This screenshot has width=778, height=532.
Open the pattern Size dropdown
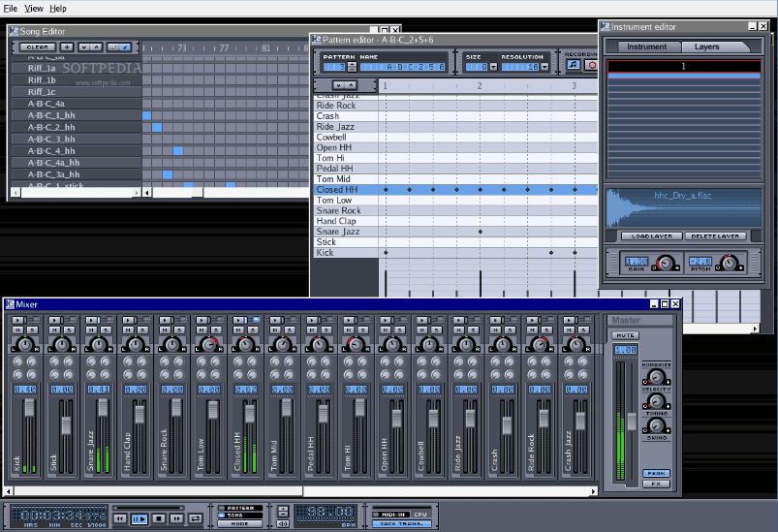click(493, 67)
